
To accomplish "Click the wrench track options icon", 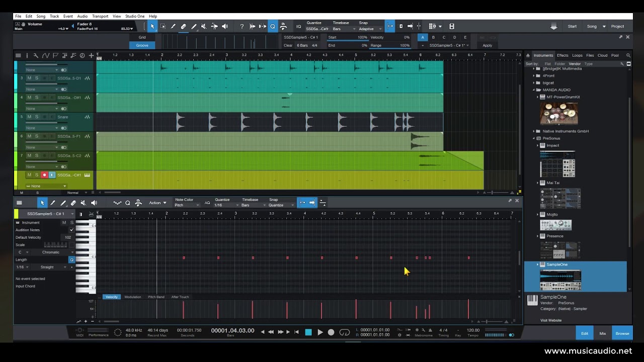I will click(36, 55).
